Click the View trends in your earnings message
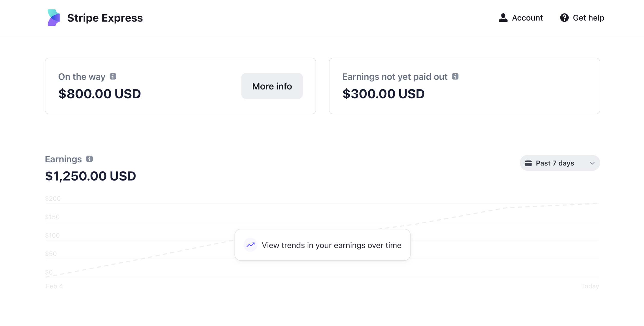Viewport: 644px width, 326px height. click(331, 245)
